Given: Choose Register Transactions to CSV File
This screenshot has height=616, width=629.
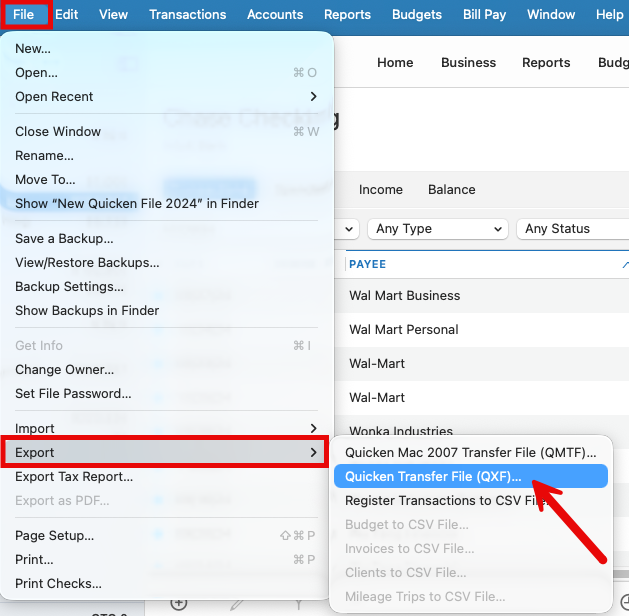Looking at the screenshot, I should (471, 501).
